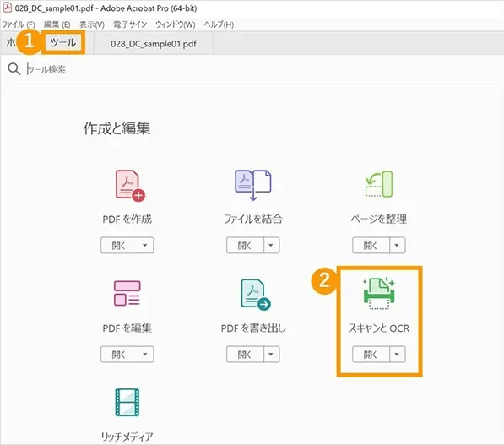The height and width of the screenshot is (445, 504).
Task: Expand the スキャンとOCR dropdown arrow
Action: 398,355
